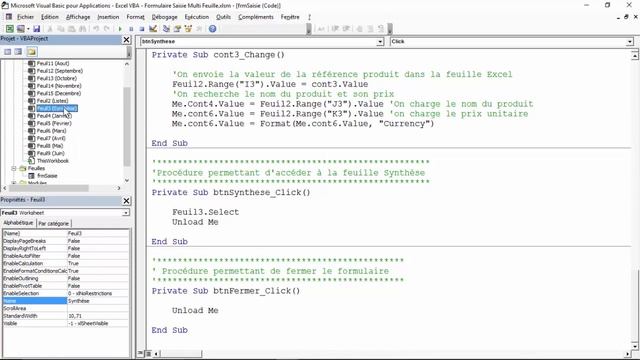Click code window scroll up arrow

coord(635,56)
